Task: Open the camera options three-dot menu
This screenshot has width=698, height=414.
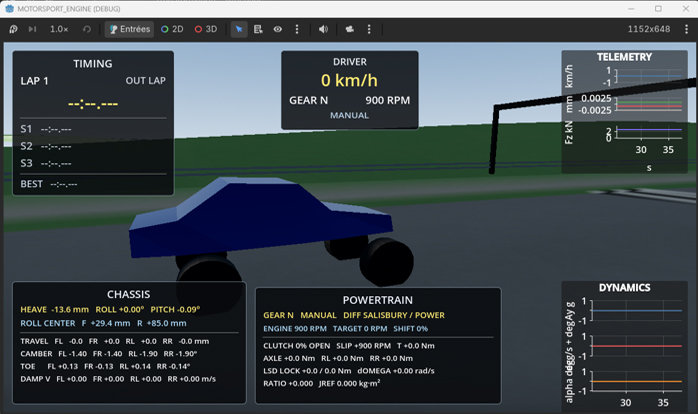Action: pos(369,29)
